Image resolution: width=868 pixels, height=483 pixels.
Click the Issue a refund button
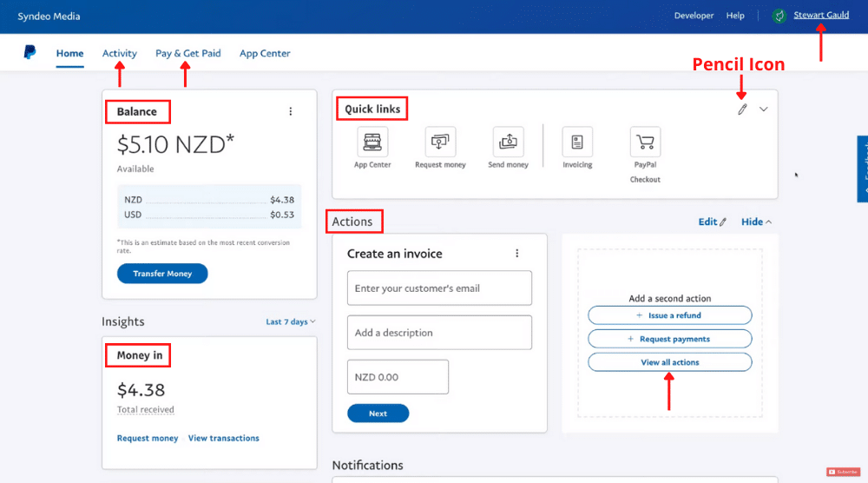(670, 315)
